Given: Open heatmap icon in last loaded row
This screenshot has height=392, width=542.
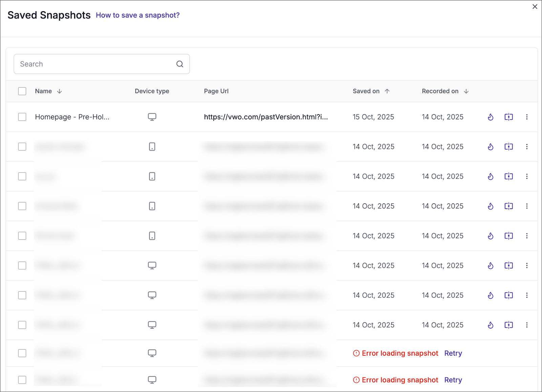Looking at the screenshot, I should tap(490, 325).
